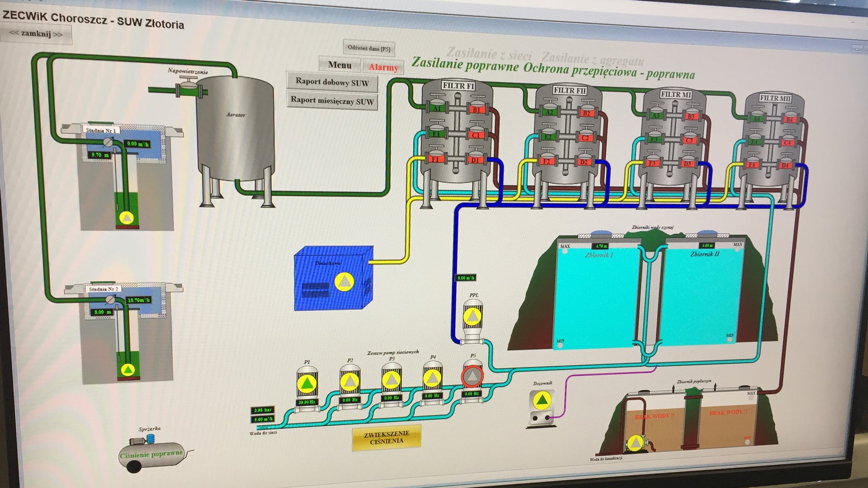Open Raport miesięczny SUW
The width and height of the screenshot is (868, 488).
pyautogui.click(x=332, y=101)
